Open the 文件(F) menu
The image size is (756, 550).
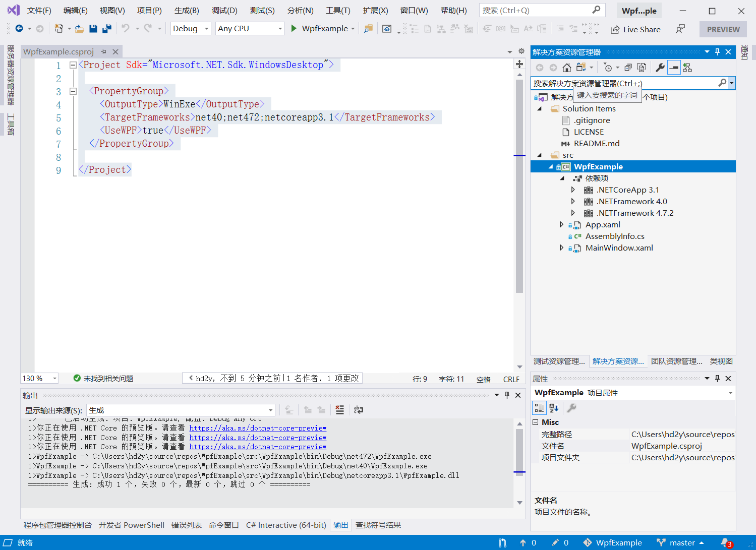39,10
